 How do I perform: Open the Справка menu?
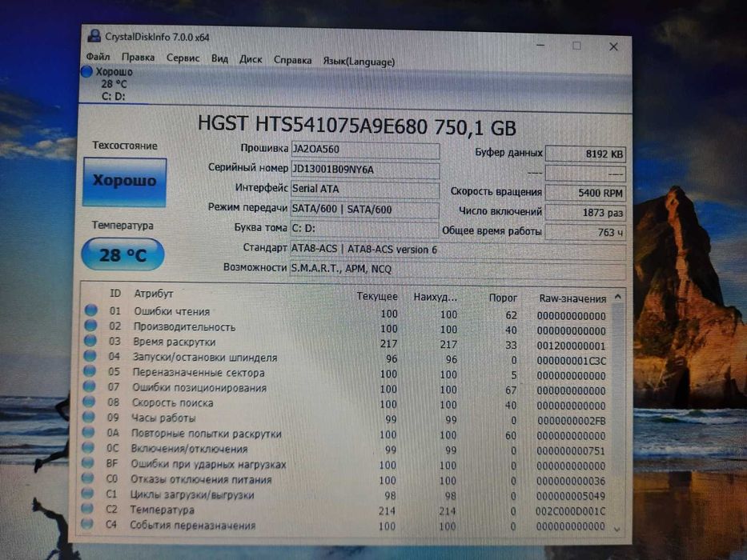coord(292,60)
